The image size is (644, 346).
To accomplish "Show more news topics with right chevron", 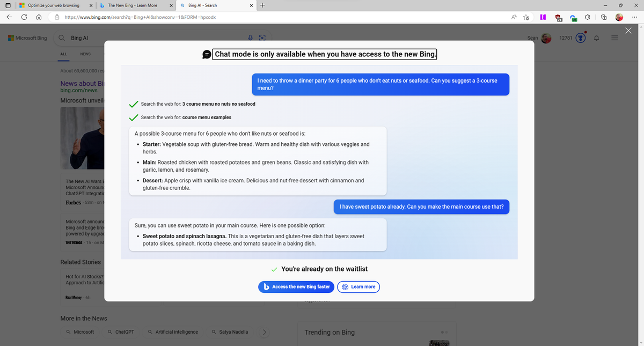I will (x=264, y=332).
